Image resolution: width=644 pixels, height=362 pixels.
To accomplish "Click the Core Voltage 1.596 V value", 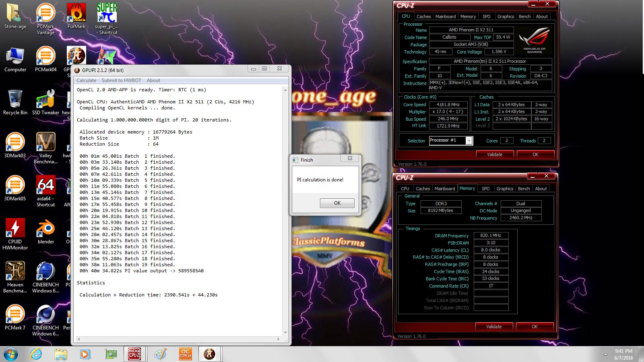I will (499, 52).
